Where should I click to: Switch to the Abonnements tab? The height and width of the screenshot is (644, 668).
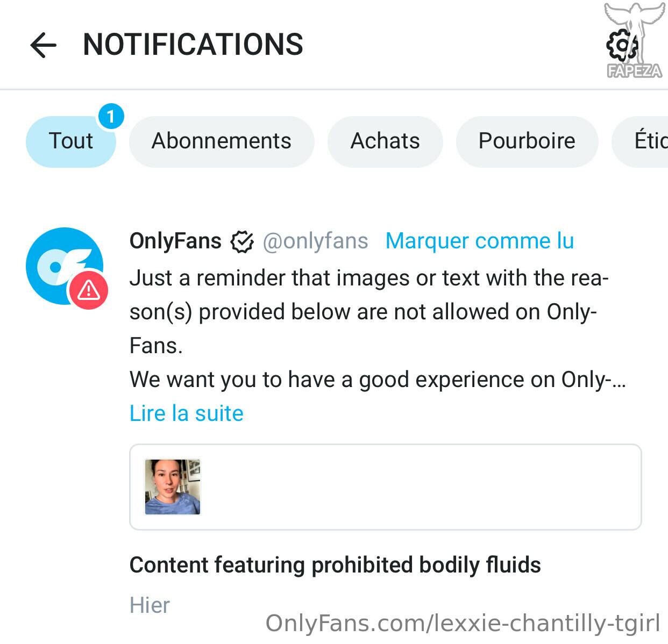pyautogui.click(x=221, y=141)
